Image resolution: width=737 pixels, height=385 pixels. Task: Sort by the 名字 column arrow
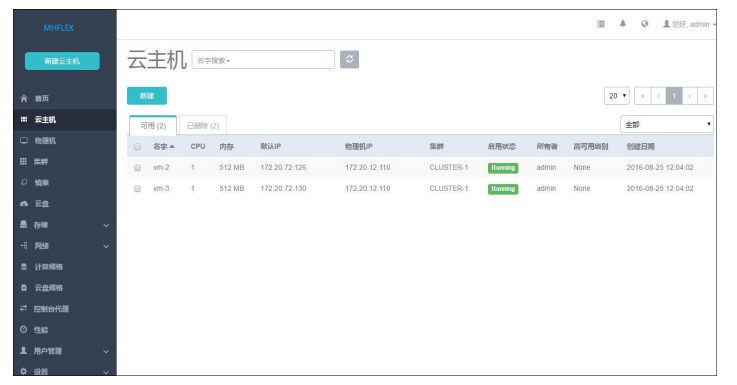[x=172, y=147]
